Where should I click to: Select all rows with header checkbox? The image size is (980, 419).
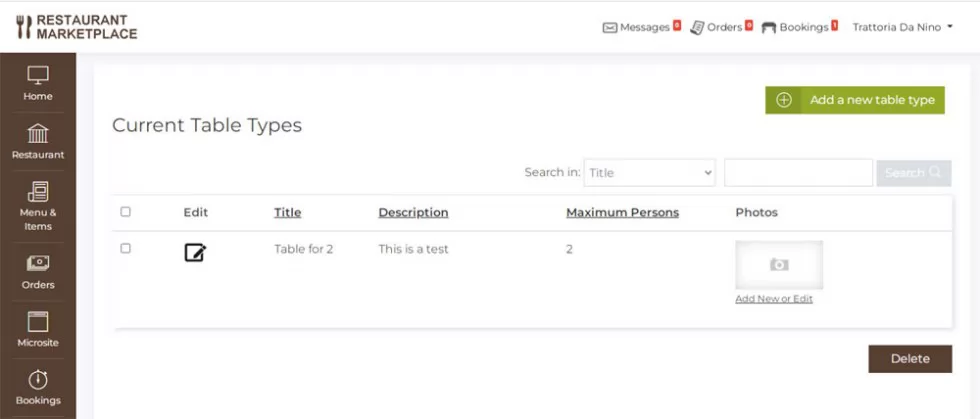[x=126, y=212]
